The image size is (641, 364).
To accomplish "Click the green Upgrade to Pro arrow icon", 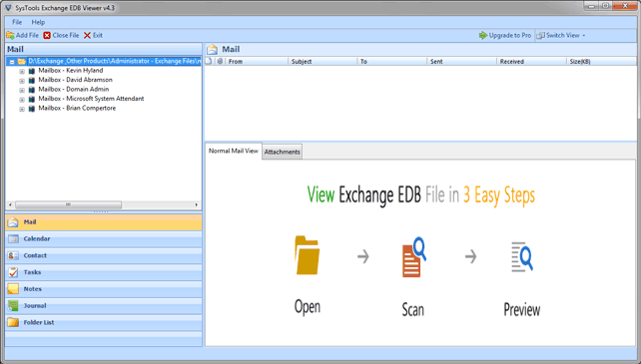I will 483,36.
